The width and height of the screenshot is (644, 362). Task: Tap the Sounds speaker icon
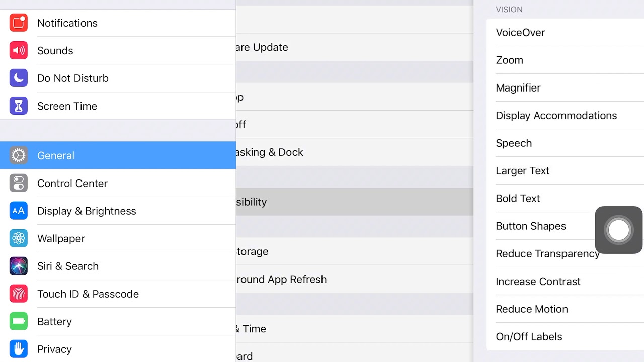[x=19, y=51]
